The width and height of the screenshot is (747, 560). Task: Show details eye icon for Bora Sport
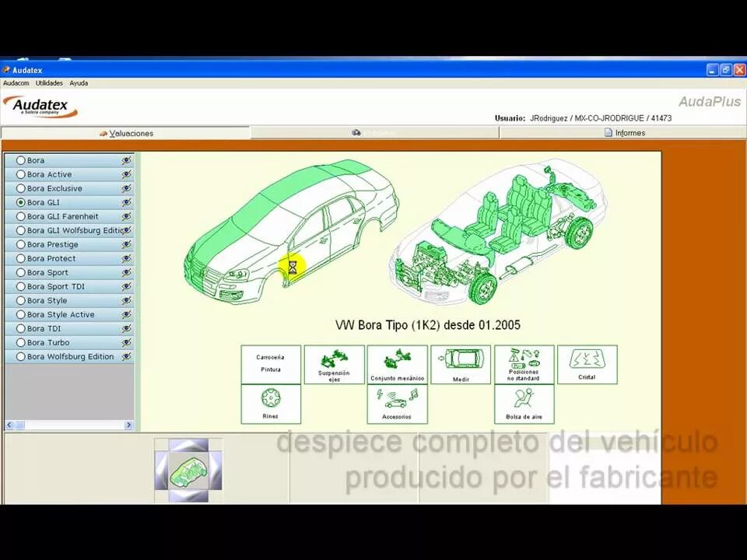[x=126, y=272]
